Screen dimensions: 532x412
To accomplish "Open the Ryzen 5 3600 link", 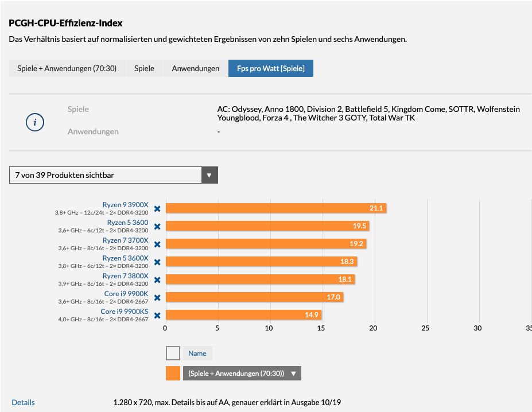I will [x=127, y=222].
